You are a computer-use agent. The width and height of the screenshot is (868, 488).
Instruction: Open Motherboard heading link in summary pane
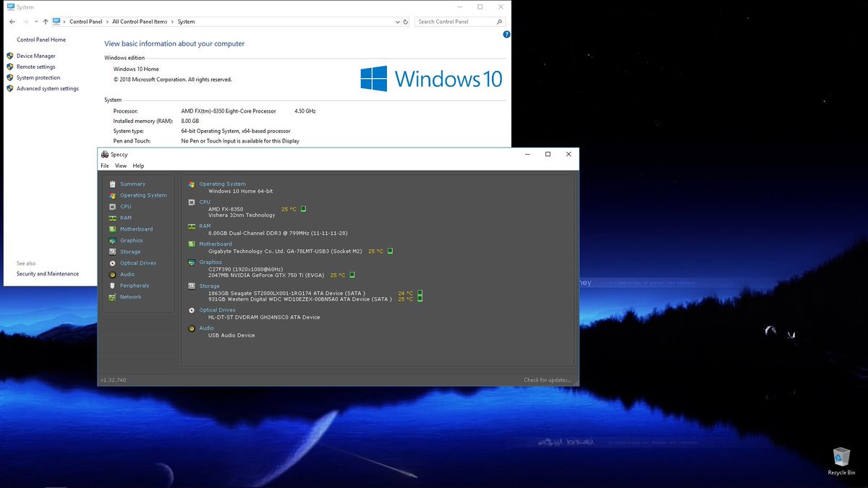pyautogui.click(x=216, y=244)
